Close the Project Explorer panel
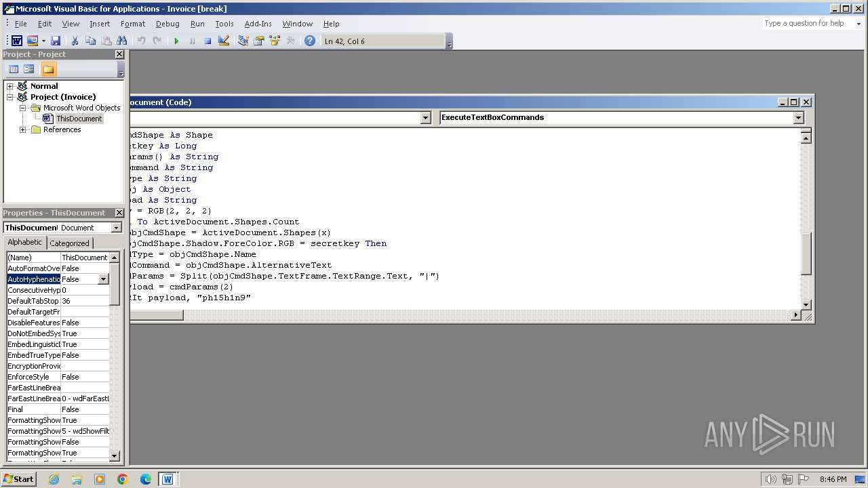The width and height of the screenshot is (868, 488). click(119, 54)
